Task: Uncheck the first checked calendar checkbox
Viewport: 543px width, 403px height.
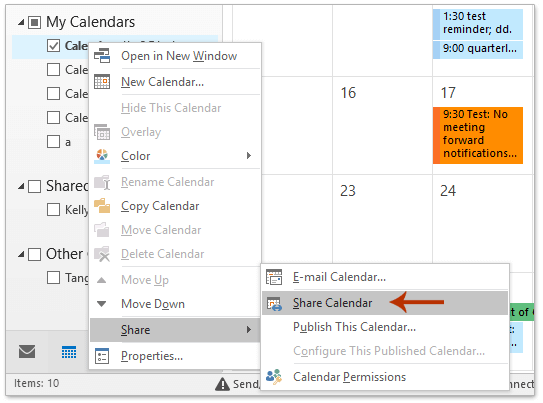Action: [53, 46]
